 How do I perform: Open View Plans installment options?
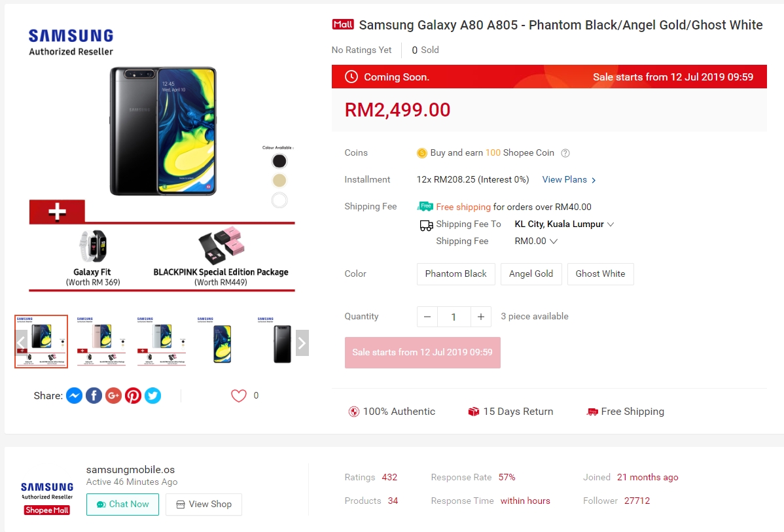pos(569,180)
